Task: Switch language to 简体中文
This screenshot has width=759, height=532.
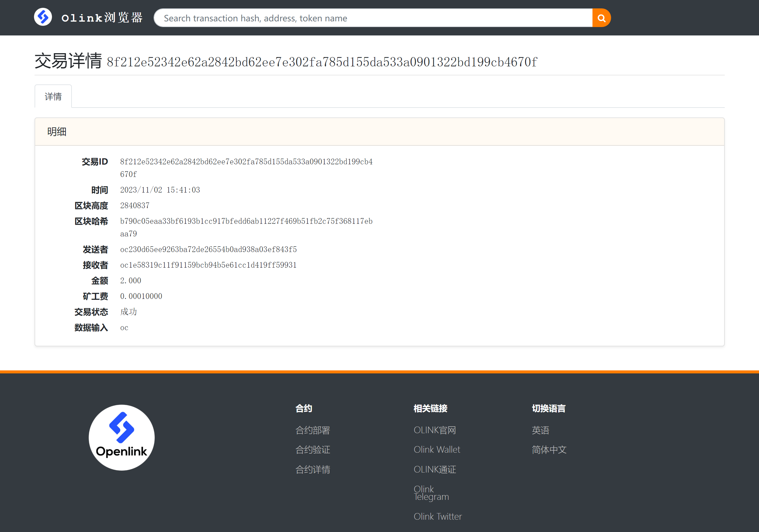Action: 549,450
